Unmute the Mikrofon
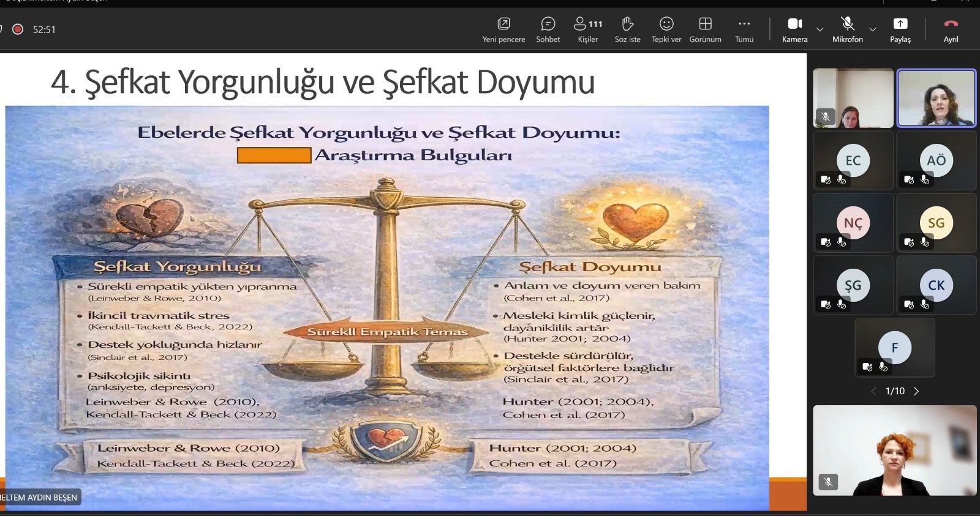This screenshot has width=980, height=516. pyautogui.click(x=847, y=29)
